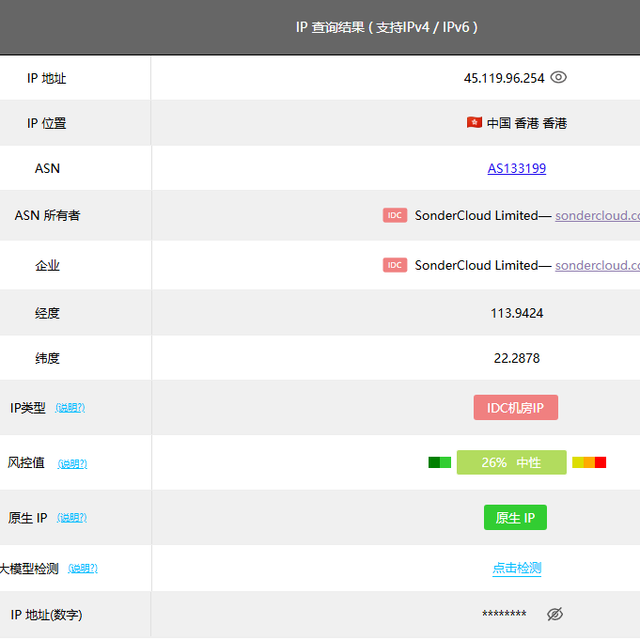
Task: Click 说明 link beside IP类型
Action: point(70,408)
